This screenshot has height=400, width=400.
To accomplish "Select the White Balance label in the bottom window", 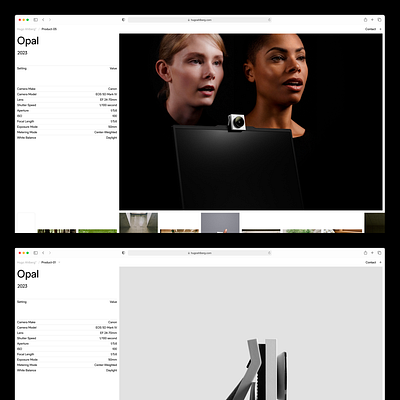I will pyautogui.click(x=27, y=370).
